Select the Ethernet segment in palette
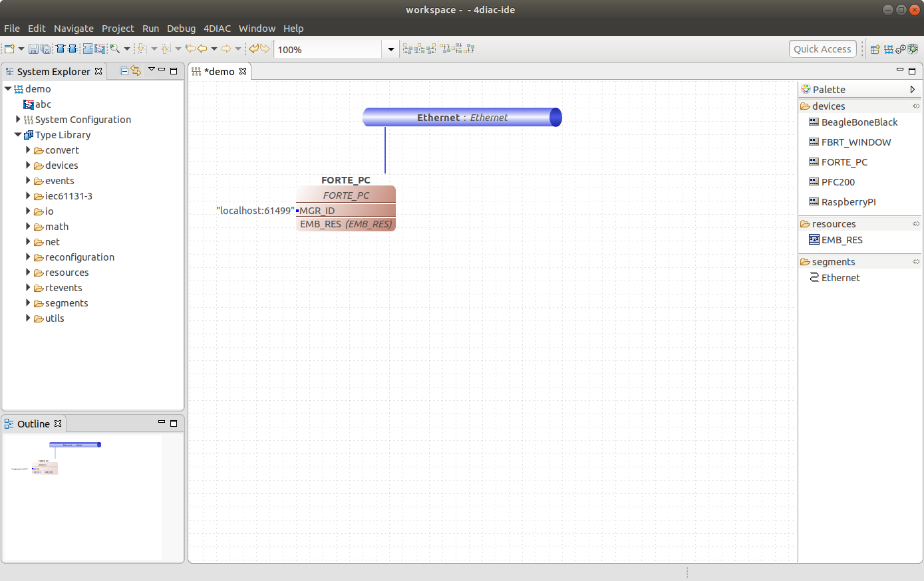Screen dimensions: 924x581 pyautogui.click(x=835, y=278)
